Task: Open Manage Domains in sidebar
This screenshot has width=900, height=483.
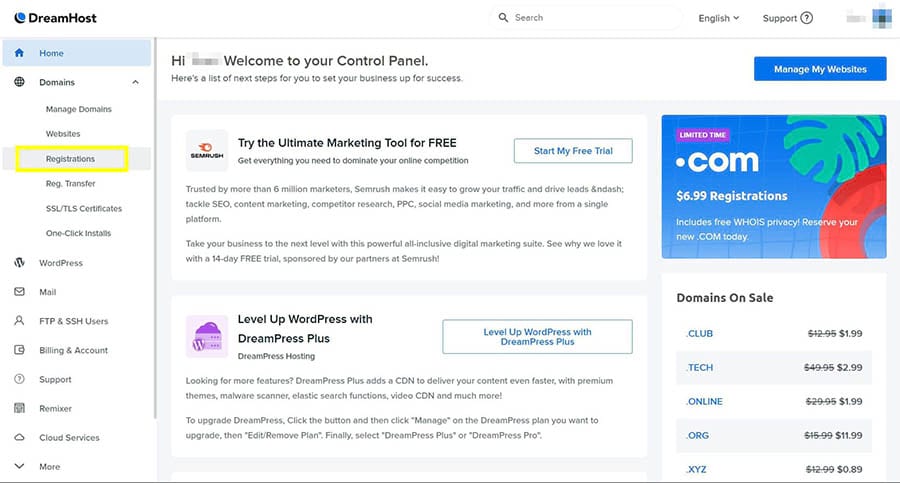Action: pyautogui.click(x=79, y=109)
